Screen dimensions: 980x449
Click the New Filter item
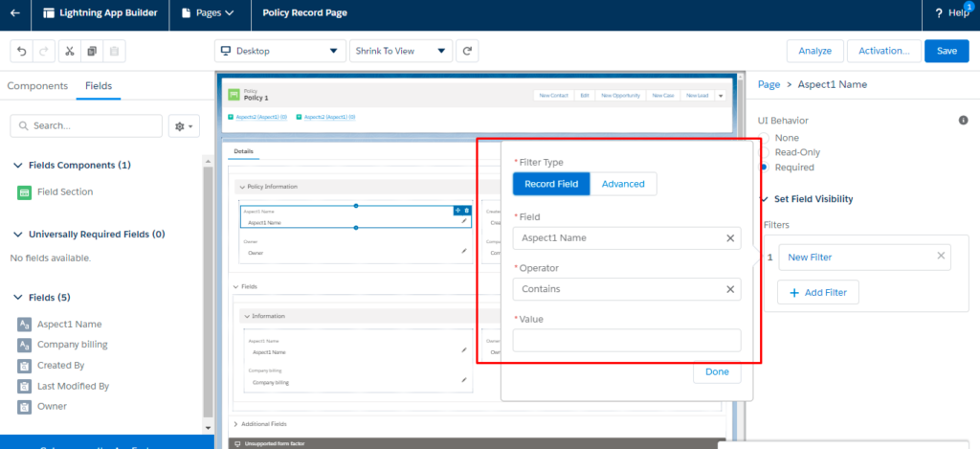(x=810, y=257)
